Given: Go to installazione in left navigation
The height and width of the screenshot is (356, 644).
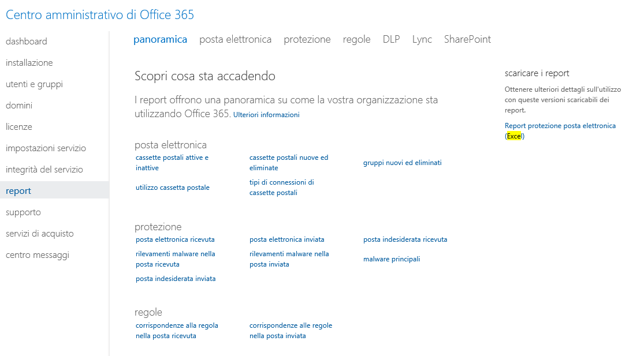Looking at the screenshot, I should click(x=29, y=63).
